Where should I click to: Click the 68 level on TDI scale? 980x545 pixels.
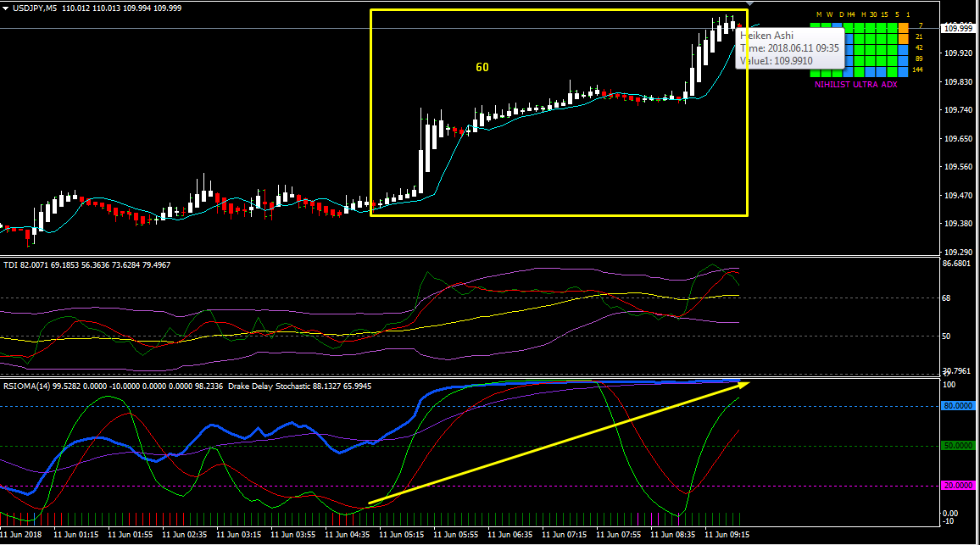click(946, 298)
